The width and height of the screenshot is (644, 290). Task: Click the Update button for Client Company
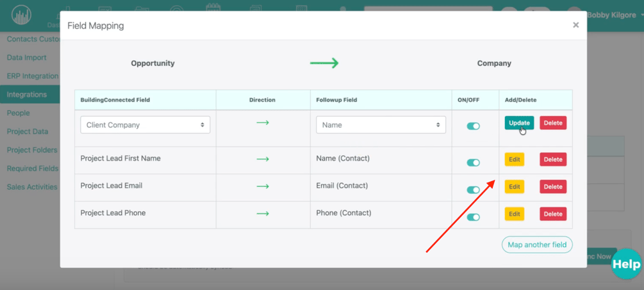point(519,123)
